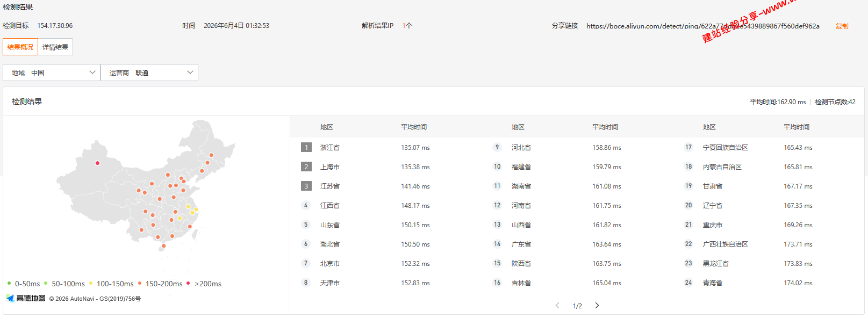Select the 湖南省 region cell

coord(521,186)
